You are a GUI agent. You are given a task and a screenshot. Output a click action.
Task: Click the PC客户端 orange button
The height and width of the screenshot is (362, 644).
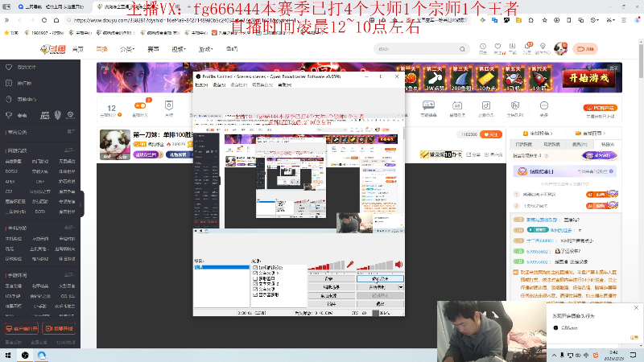tap(600, 108)
